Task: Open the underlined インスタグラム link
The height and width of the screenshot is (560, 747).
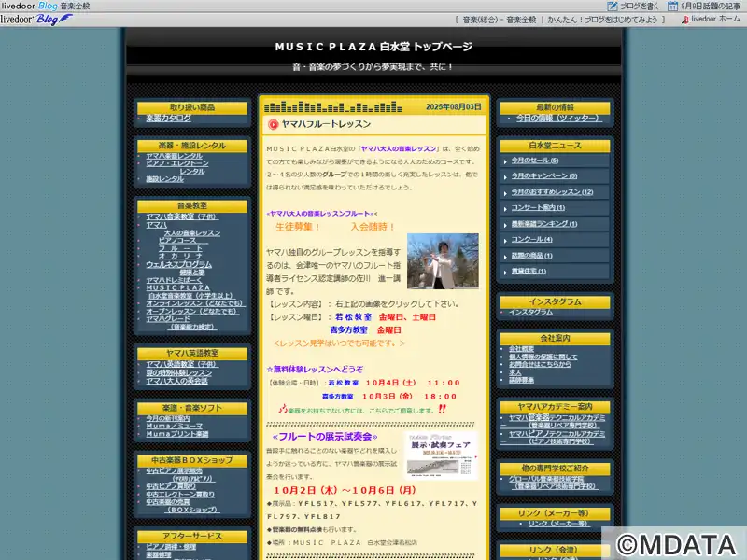Action: point(530,312)
